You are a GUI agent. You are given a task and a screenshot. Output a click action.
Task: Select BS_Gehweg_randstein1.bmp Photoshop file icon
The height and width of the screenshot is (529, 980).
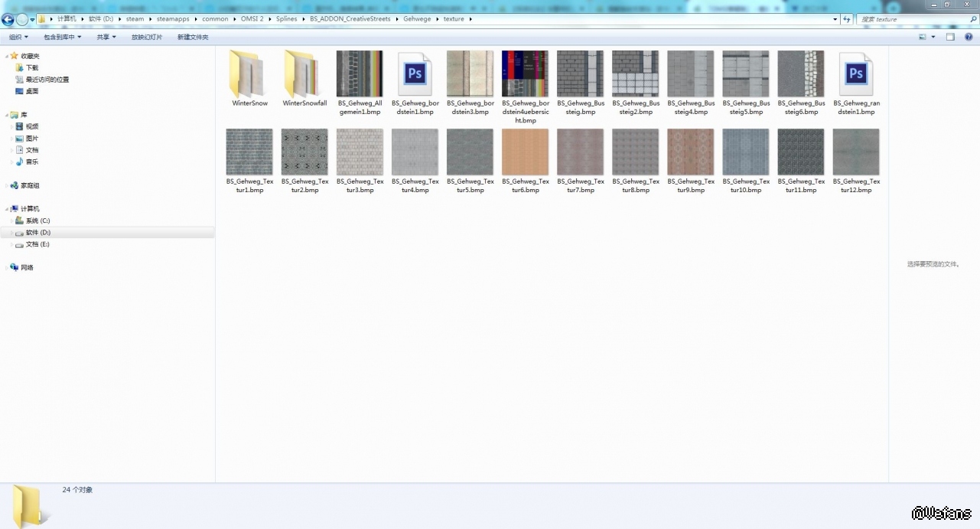(x=856, y=74)
